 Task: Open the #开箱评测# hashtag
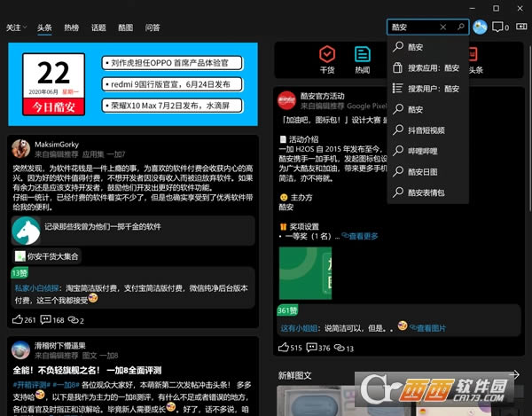click(x=32, y=385)
